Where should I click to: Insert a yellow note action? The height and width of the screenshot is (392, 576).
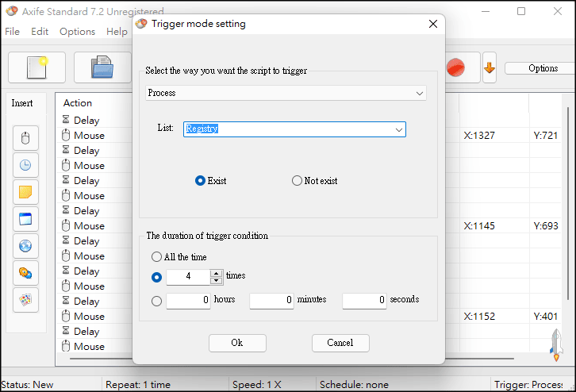coord(25,192)
